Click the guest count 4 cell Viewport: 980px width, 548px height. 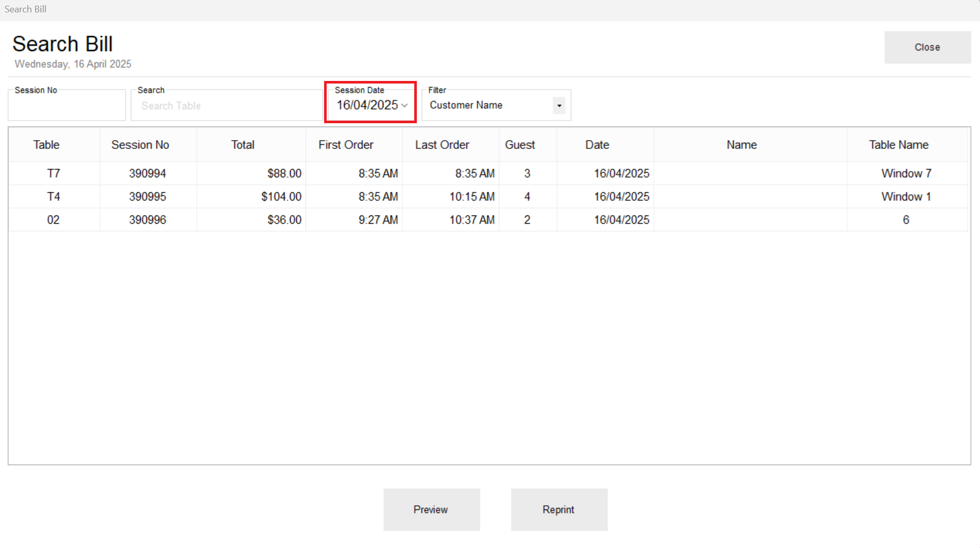pyautogui.click(x=527, y=196)
